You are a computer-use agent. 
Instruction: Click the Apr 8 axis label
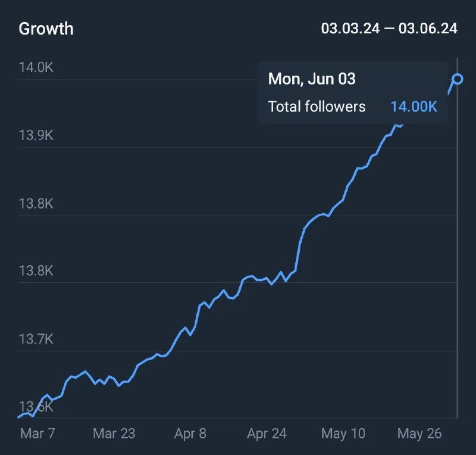point(190,433)
